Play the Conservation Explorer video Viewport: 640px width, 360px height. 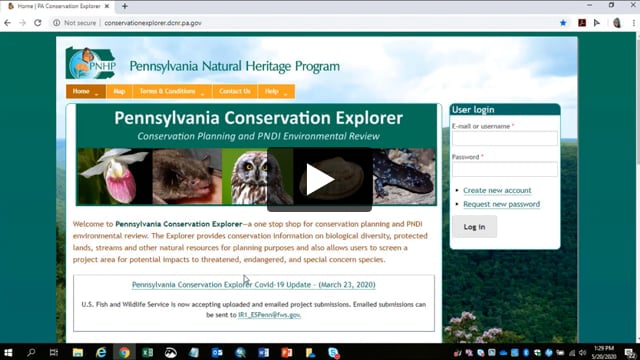(x=320, y=180)
